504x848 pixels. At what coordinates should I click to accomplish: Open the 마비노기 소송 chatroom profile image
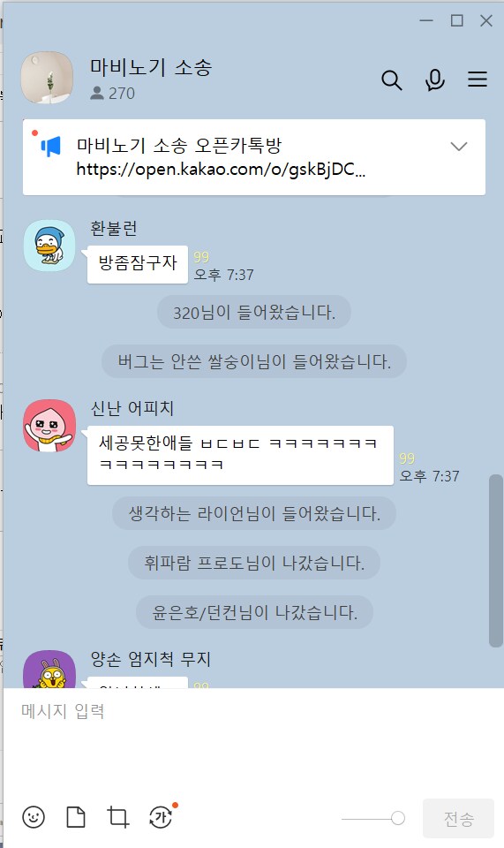pyautogui.click(x=47, y=78)
